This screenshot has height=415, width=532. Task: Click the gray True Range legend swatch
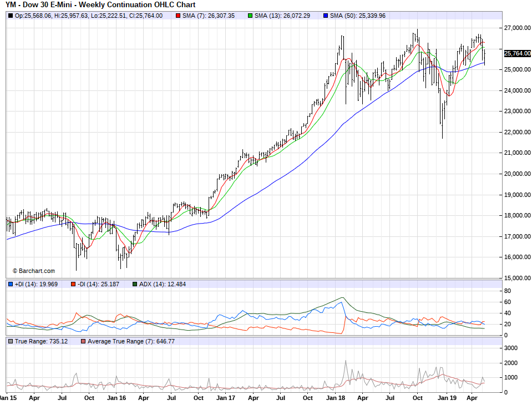click(11, 341)
